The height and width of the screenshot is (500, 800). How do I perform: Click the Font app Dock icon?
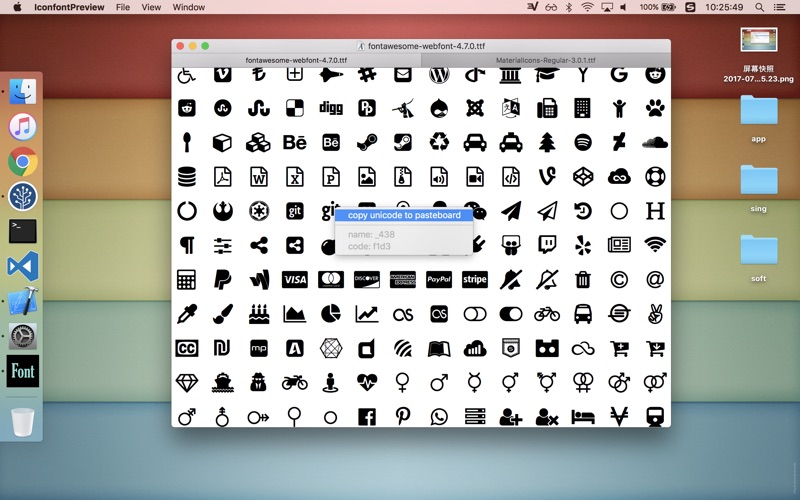point(22,371)
